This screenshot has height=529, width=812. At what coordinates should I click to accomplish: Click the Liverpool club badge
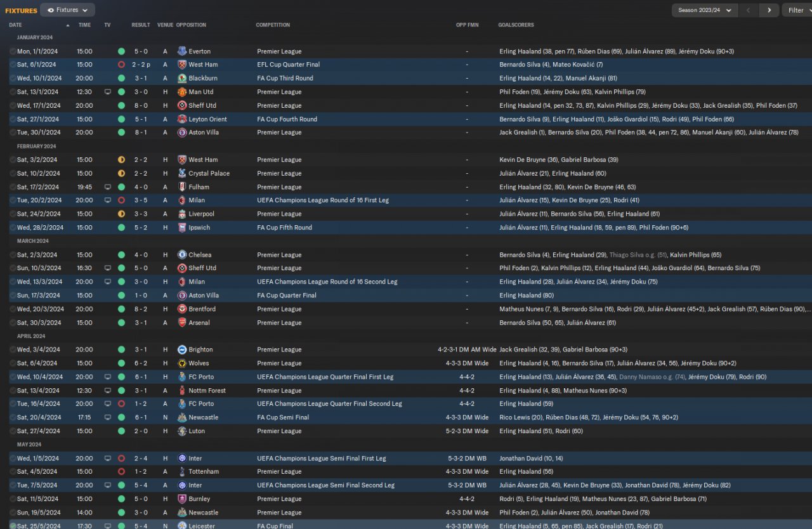point(182,214)
